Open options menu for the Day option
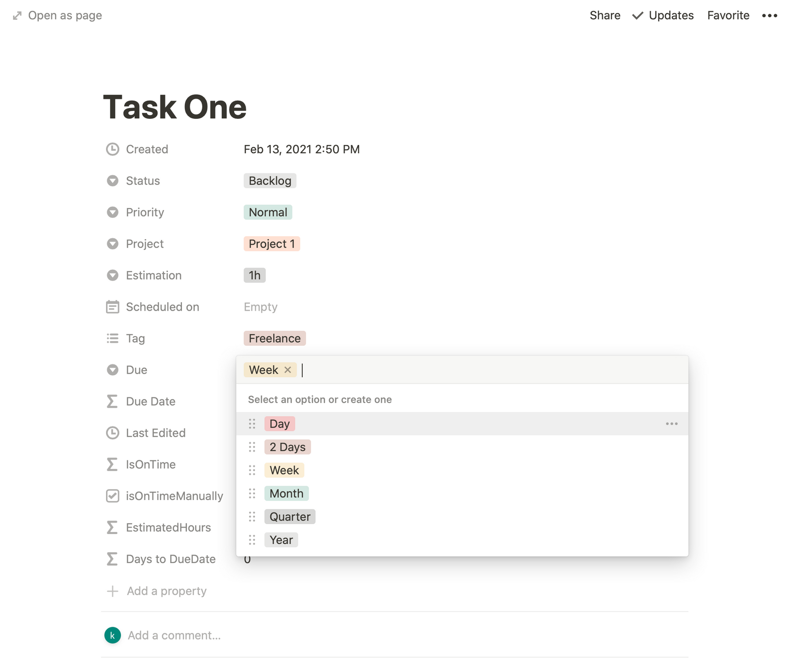The height and width of the screenshot is (672, 789). point(672,424)
